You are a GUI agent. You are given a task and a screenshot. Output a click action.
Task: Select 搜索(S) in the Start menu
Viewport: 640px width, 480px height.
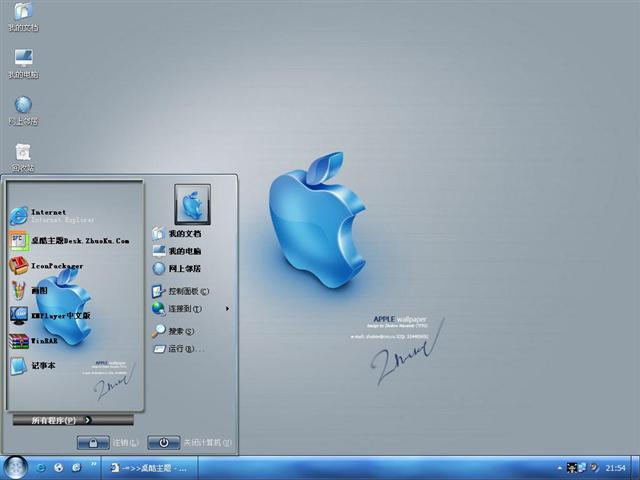coord(178,331)
